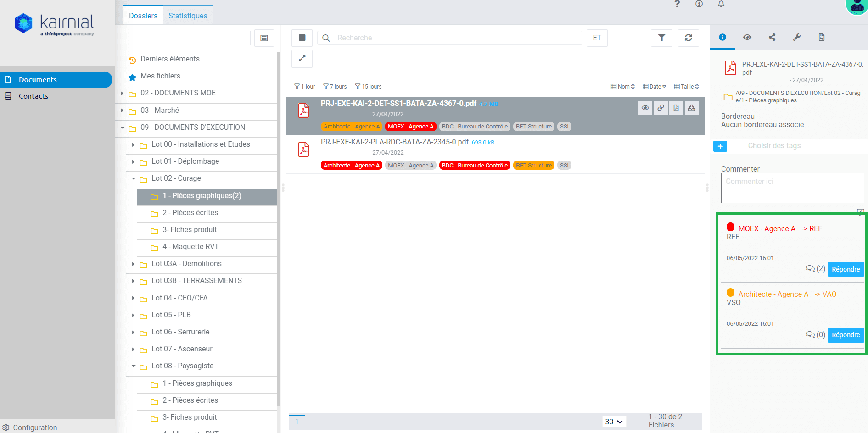
Task: Click the orange BET Structure tag
Action: click(534, 166)
